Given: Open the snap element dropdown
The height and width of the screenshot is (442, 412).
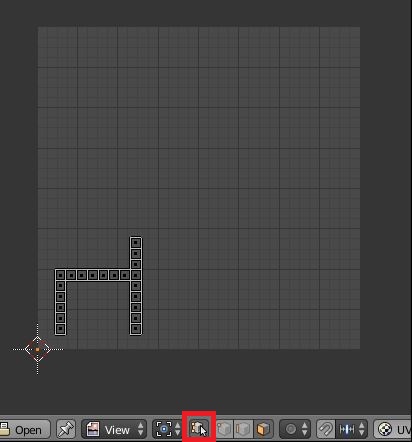Looking at the screenshot, I should [x=352, y=429].
